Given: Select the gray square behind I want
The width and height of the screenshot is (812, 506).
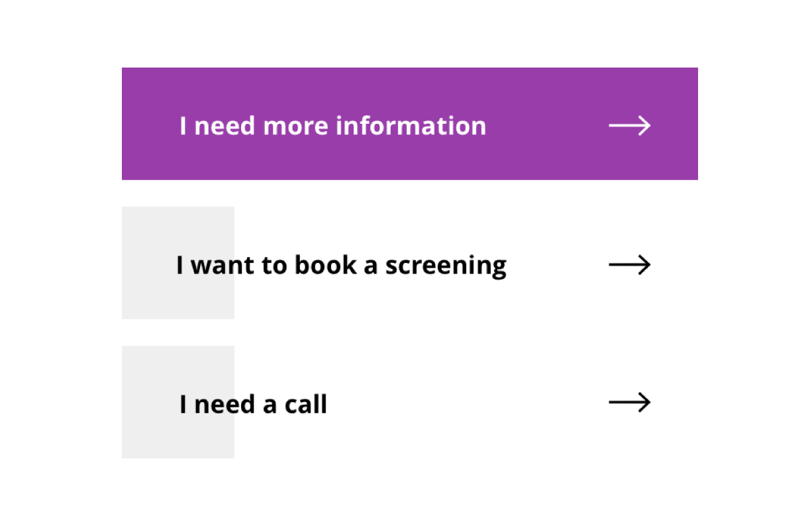Looking at the screenshot, I should [x=178, y=263].
